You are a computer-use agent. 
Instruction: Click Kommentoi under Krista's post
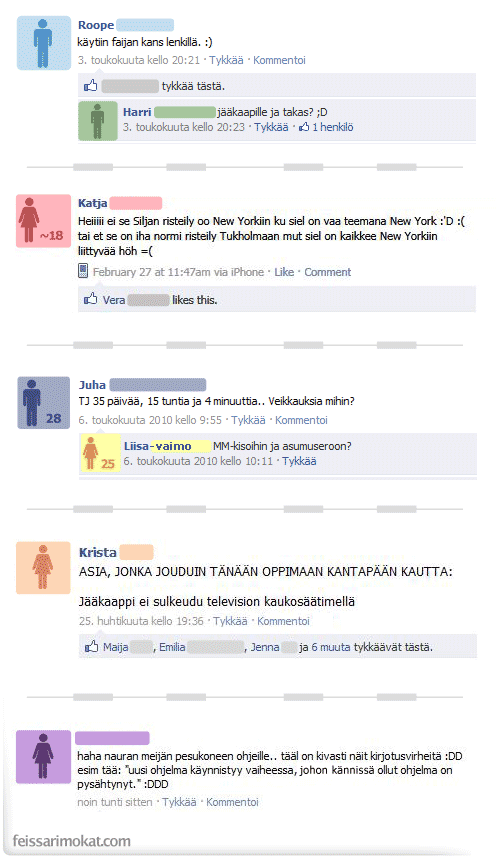pyautogui.click(x=283, y=621)
